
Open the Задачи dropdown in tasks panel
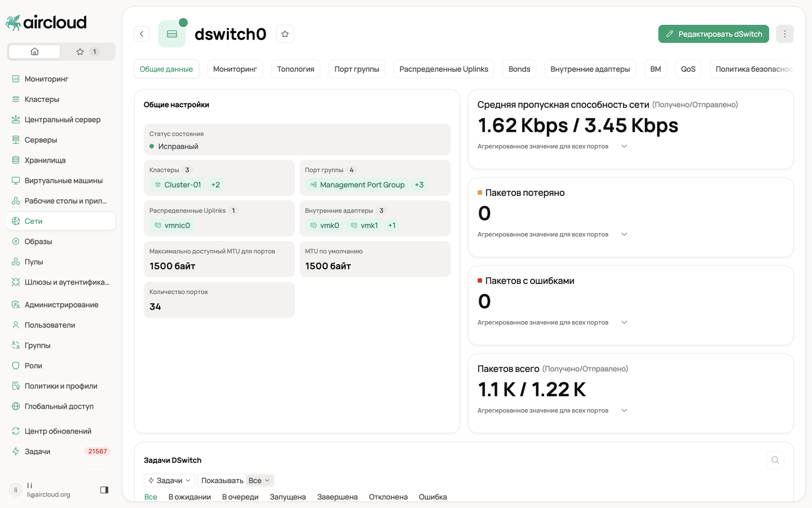point(169,480)
